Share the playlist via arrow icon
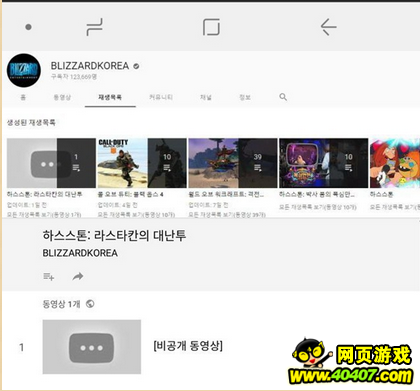This screenshot has width=420, height=391. click(78, 276)
